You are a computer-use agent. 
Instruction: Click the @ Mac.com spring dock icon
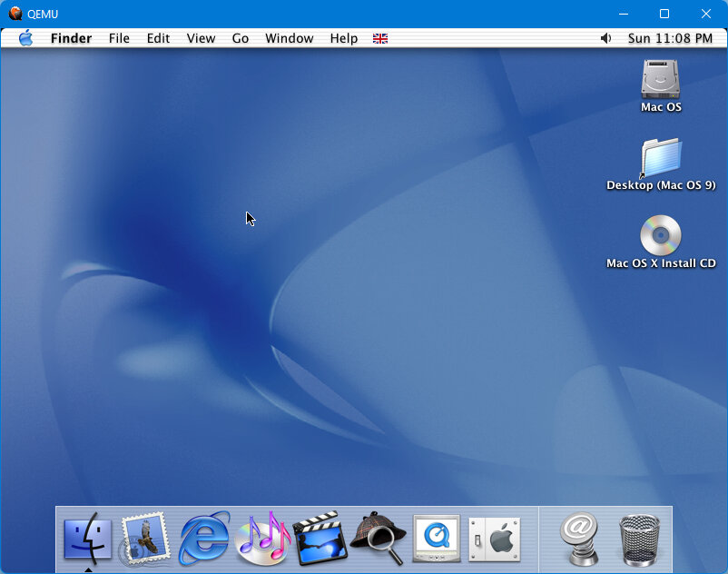[x=580, y=539]
